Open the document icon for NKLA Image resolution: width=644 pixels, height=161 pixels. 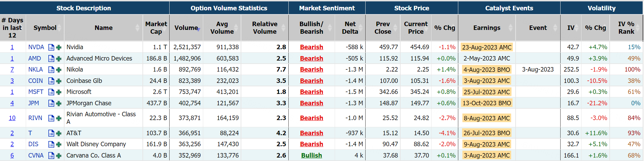pos(51,70)
